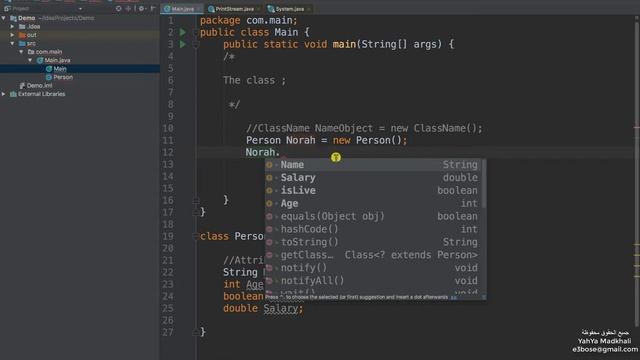Image resolution: width=640 pixels, height=360 pixels.
Task: Click the Main class icon in project tree
Action: point(49,69)
